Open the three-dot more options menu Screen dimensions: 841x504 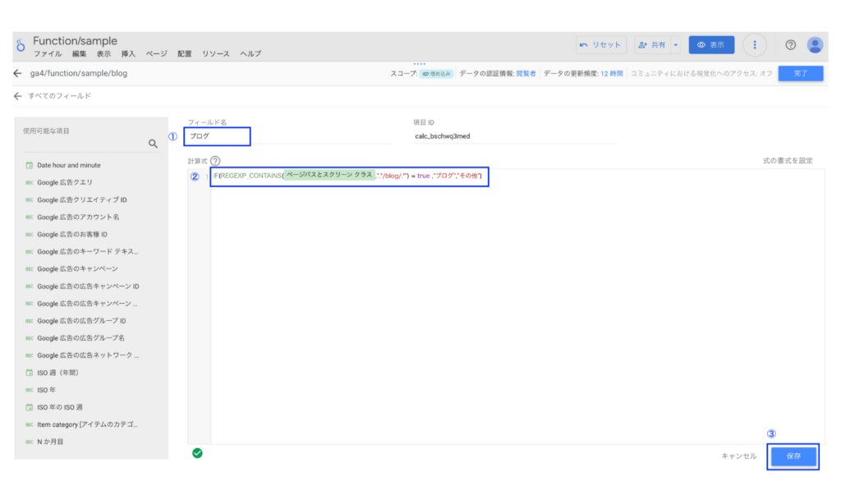[755, 45]
